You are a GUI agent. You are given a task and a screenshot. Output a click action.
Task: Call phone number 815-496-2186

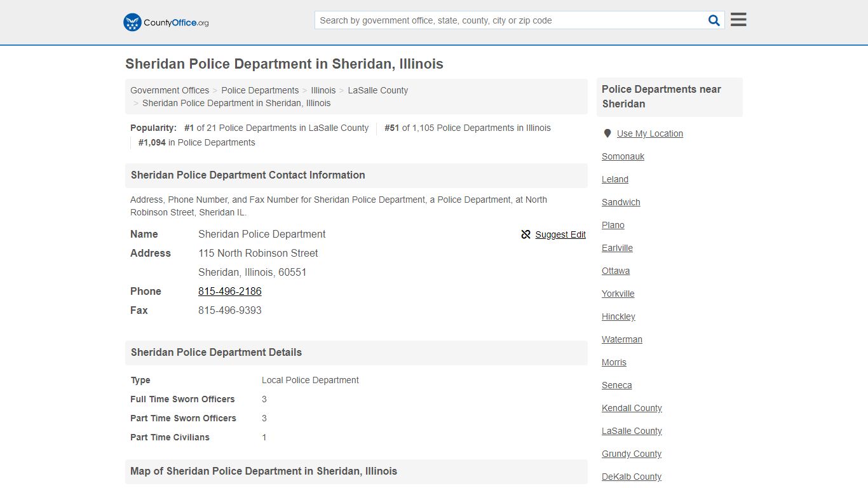230,291
